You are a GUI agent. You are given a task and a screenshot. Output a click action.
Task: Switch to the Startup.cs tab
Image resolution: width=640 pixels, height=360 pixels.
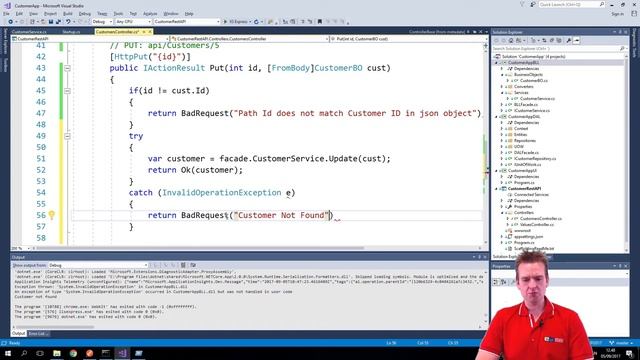click(x=71, y=32)
